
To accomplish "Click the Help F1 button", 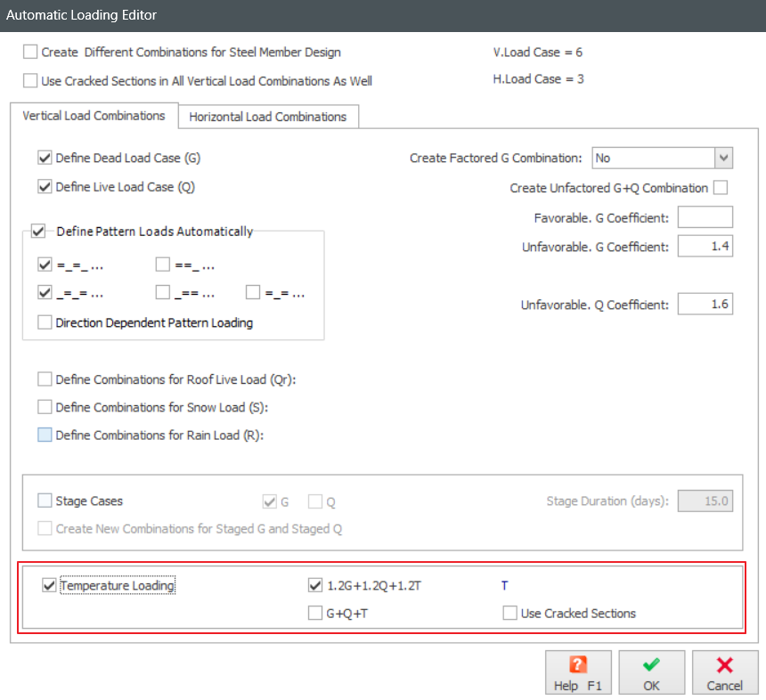I will click(578, 672).
